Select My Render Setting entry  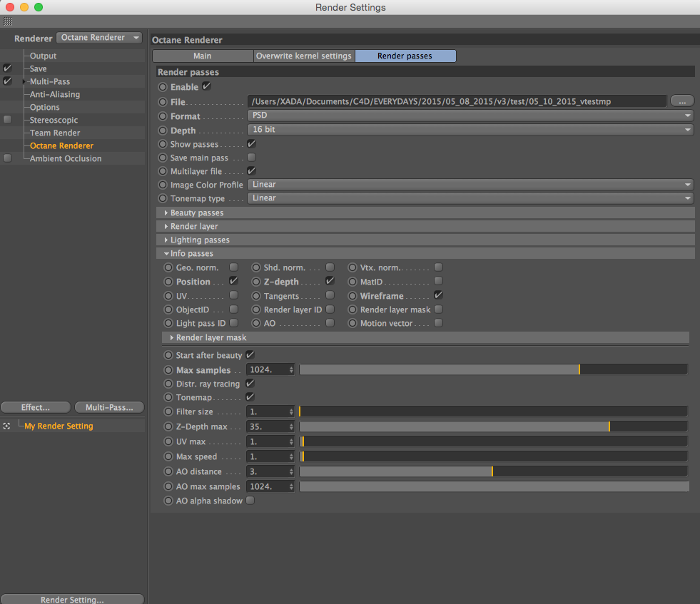[59, 426]
